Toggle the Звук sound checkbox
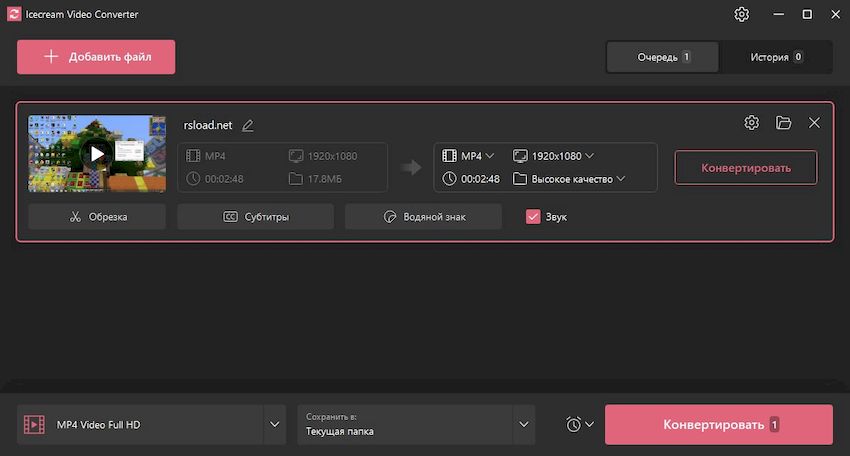The image size is (850, 456). [x=533, y=217]
